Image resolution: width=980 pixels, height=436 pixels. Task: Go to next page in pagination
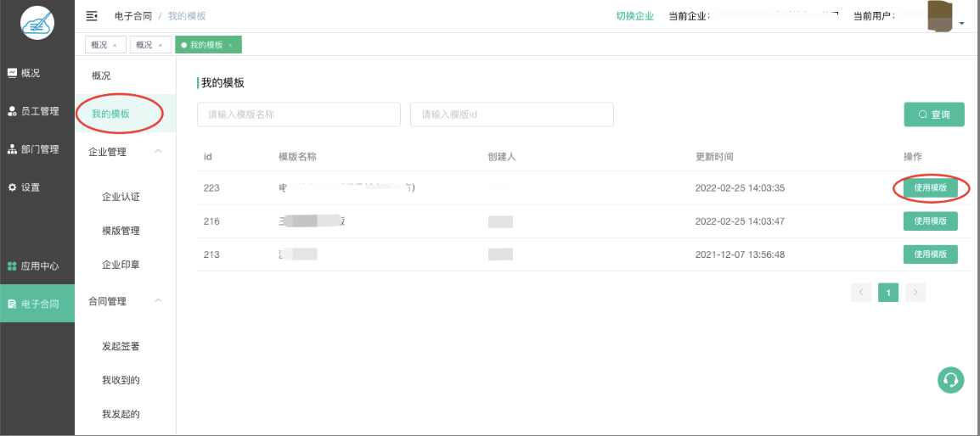tap(915, 293)
